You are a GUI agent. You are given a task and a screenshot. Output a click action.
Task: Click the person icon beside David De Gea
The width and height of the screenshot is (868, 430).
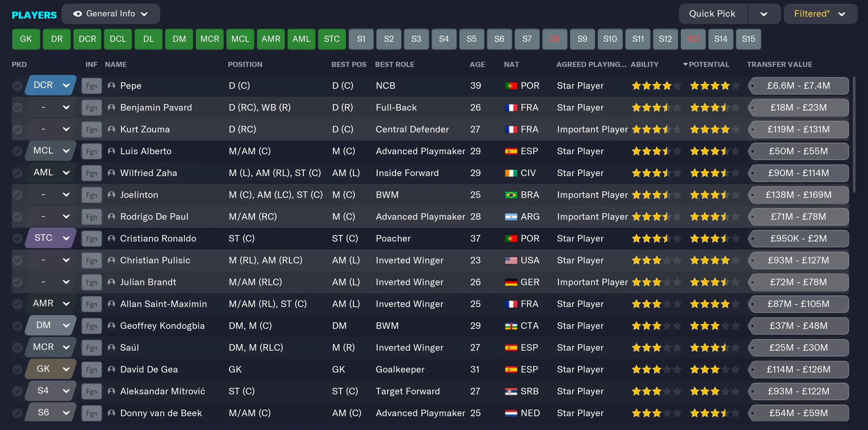(x=111, y=369)
